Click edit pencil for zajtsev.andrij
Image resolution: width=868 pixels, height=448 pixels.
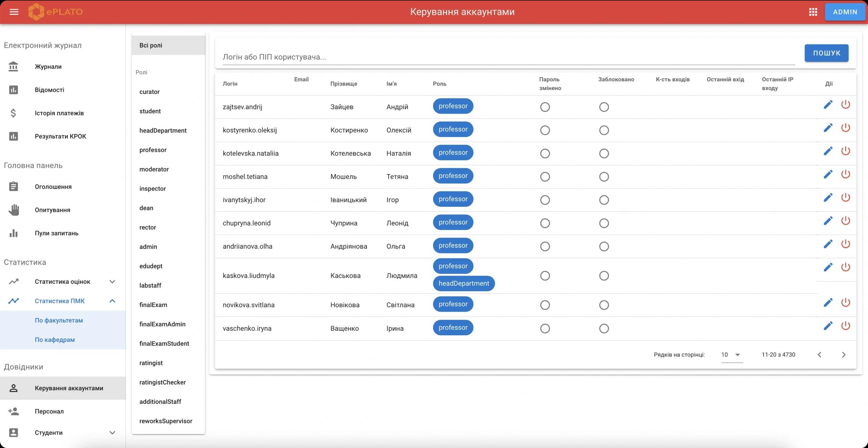[828, 105]
